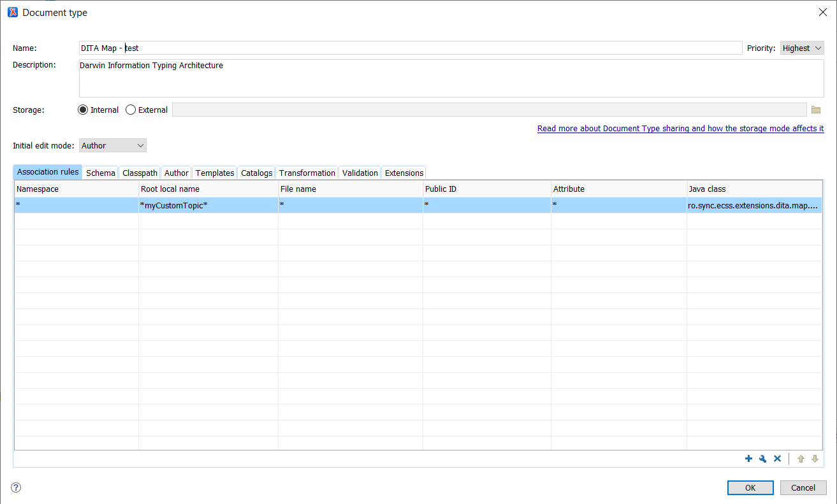The image size is (837, 504).
Task: Click the File name column header
Action: (351, 189)
